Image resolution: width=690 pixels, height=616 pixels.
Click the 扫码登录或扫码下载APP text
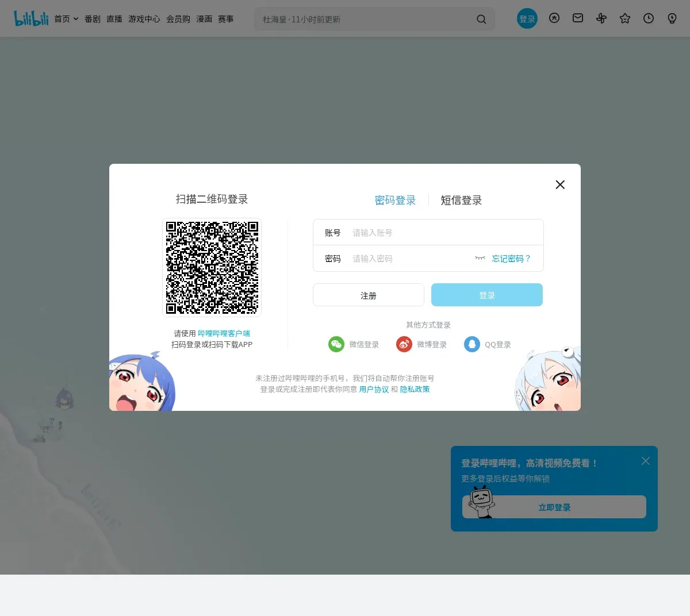[212, 344]
